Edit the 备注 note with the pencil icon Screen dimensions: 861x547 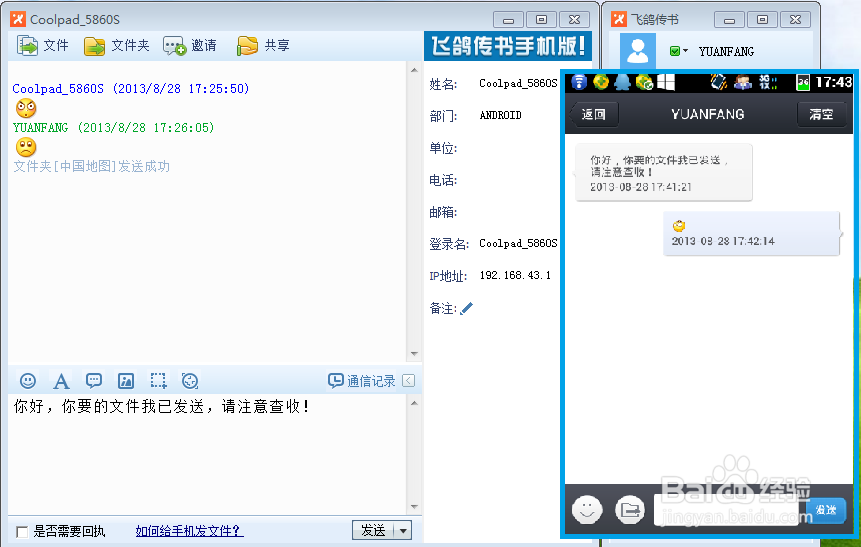coord(466,309)
